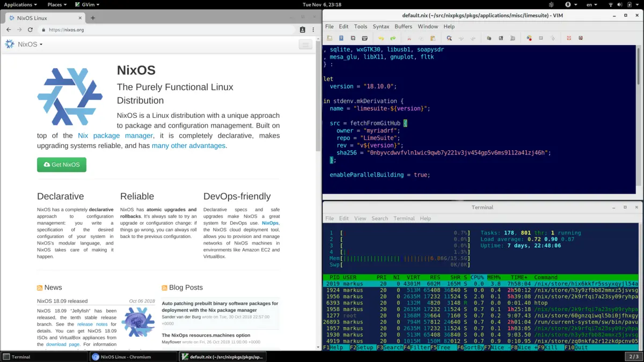Click the Chromium address bar
The image size is (644, 362).
(161, 29)
